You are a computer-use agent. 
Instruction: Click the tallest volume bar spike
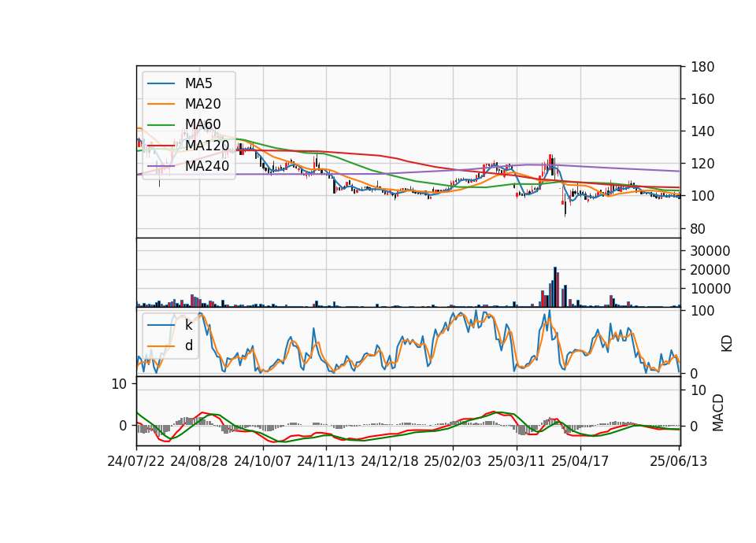[x=555, y=286]
